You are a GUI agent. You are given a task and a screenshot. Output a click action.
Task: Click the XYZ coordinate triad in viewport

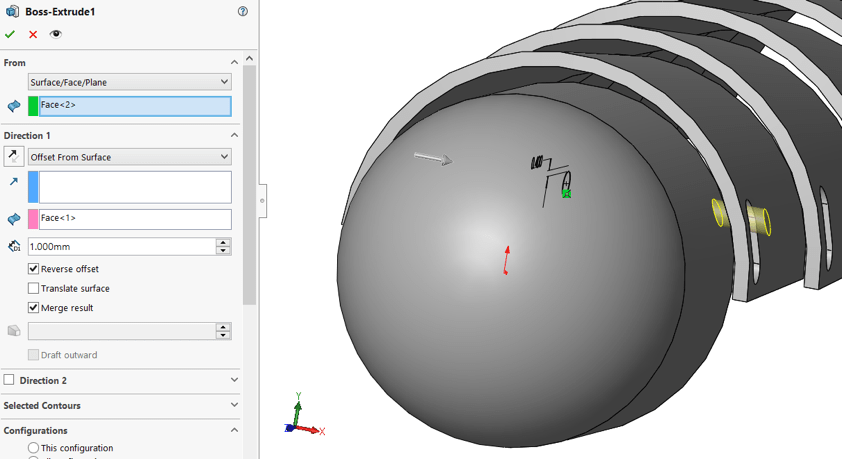[302, 418]
